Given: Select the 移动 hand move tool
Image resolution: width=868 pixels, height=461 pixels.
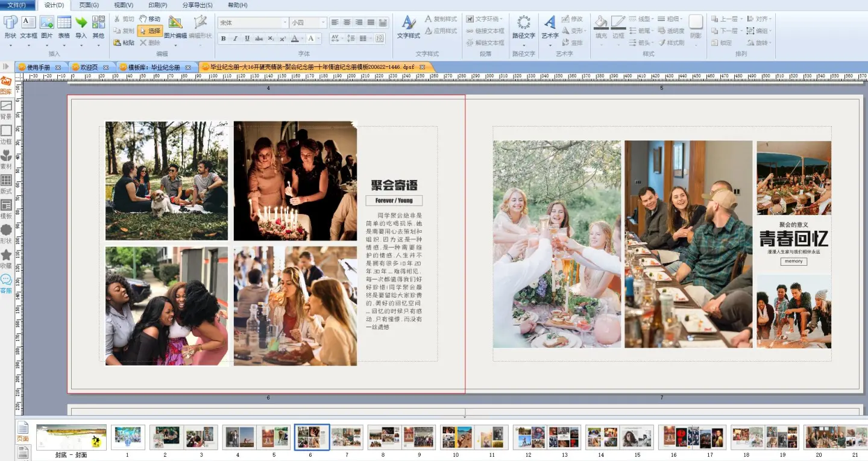Looking at the screenshot, I should click(149, 19).
